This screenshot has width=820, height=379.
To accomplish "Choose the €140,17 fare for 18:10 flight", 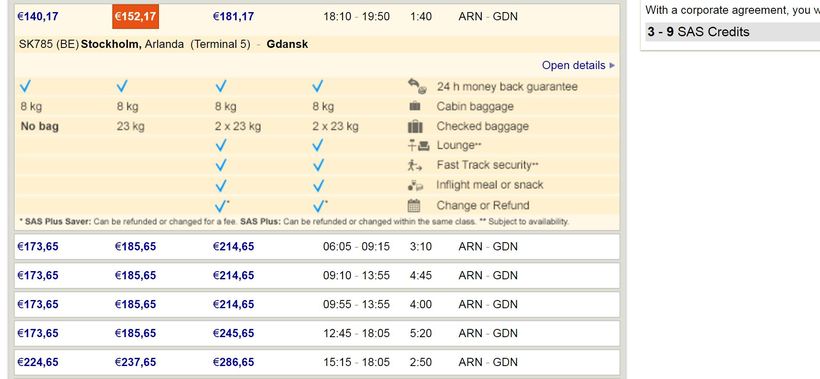I will click(x=38, y=17).
